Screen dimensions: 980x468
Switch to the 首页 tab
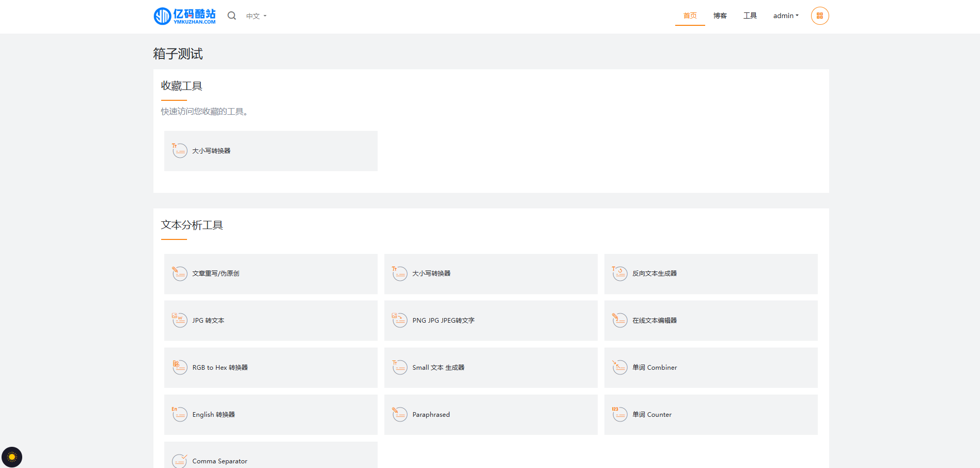click(690, 16)
